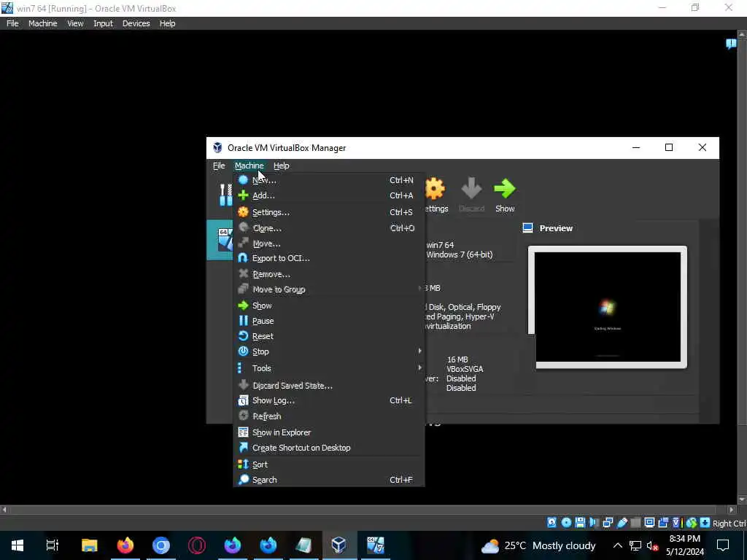Switch to win7 VM taskbar icon
Image resolution: width=747 pixels, height=560 pixels.
coord(375,545)
